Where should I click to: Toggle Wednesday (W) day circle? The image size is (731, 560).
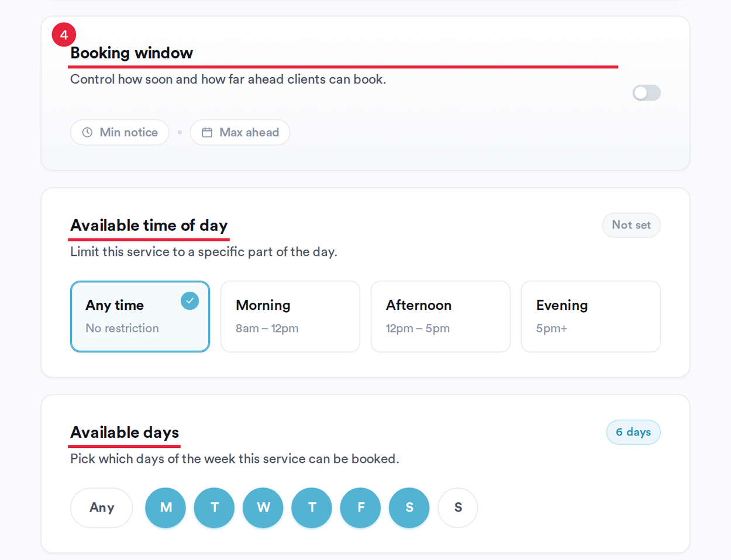263,508
